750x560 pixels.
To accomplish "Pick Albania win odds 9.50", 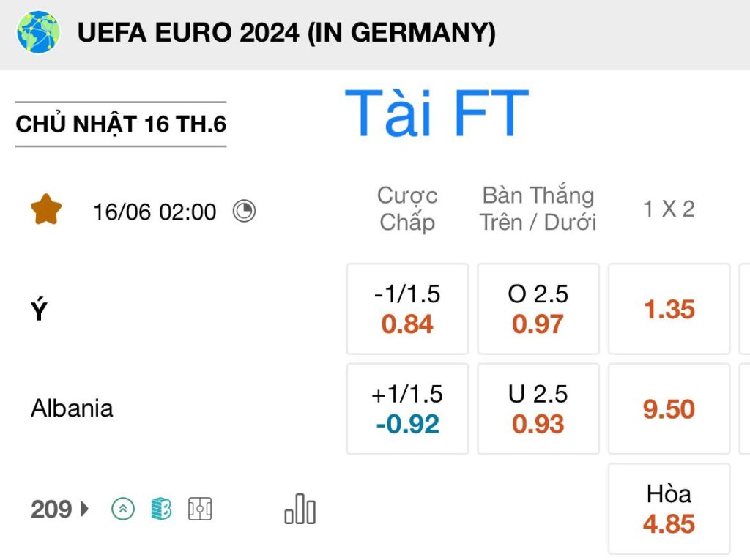I will tap(669, 409).
